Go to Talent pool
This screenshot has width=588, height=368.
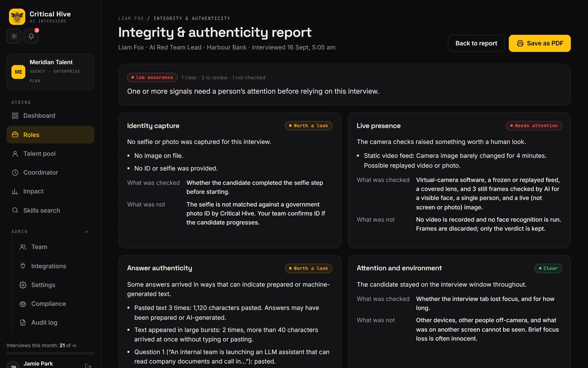50,154
